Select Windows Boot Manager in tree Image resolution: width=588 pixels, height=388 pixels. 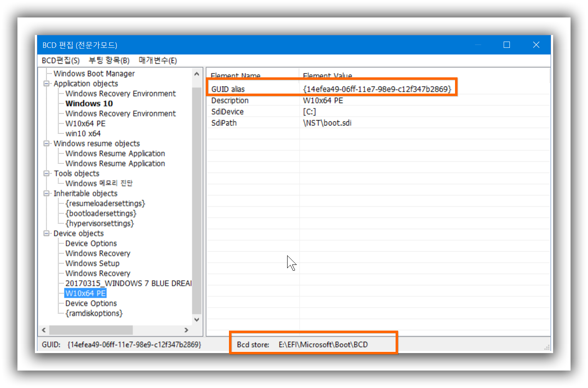(x=94, y=74)
